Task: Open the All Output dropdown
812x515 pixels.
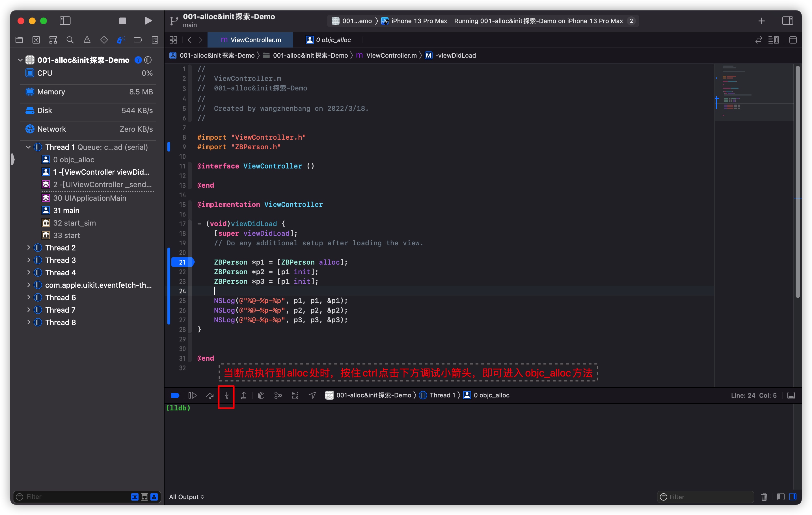Action: point(187,497)
